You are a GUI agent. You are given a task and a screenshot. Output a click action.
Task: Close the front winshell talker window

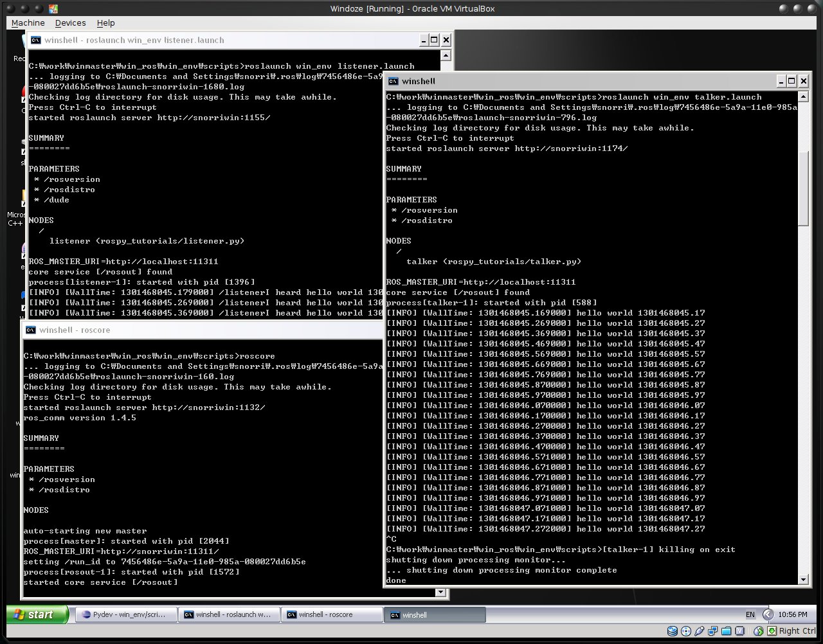click(x=804, y=81)
